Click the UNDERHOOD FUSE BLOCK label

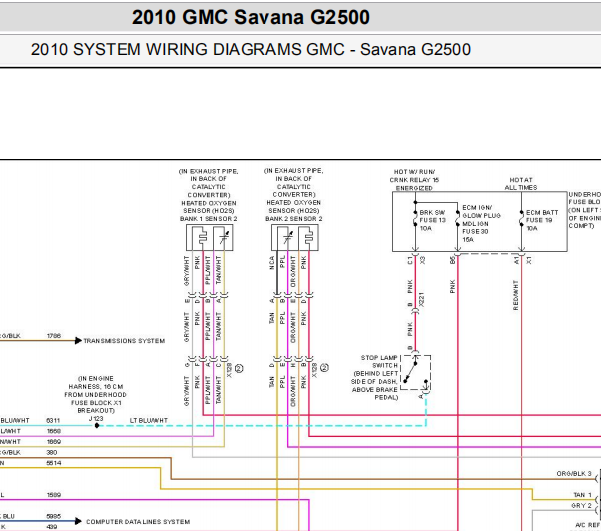point(585,210)
